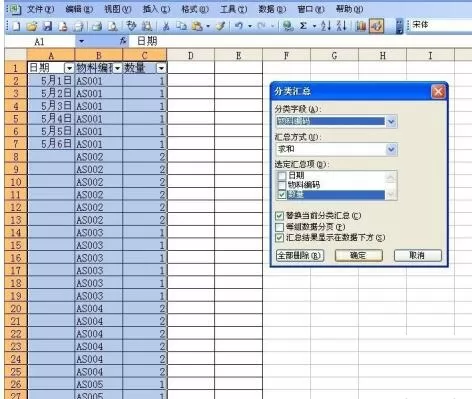Viewport: 472px width, 399px height.
Task: Click the 确定 button
Action: [x=359, y=256]
